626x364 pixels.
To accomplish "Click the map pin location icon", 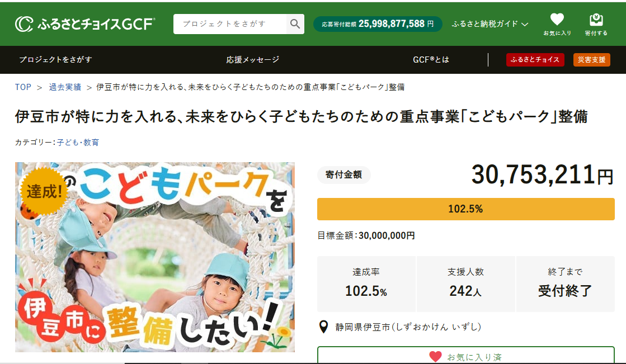I will click(323, 327).
